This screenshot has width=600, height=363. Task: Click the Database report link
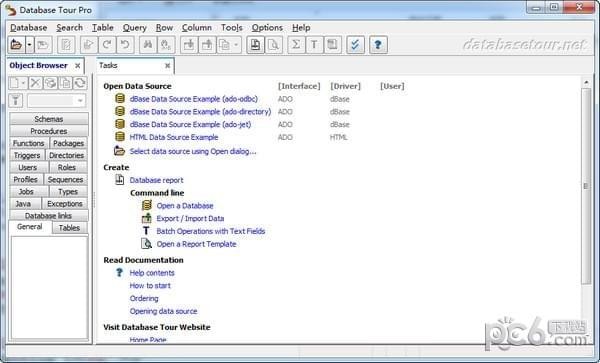pyautogui.click(x=157, y=180)
